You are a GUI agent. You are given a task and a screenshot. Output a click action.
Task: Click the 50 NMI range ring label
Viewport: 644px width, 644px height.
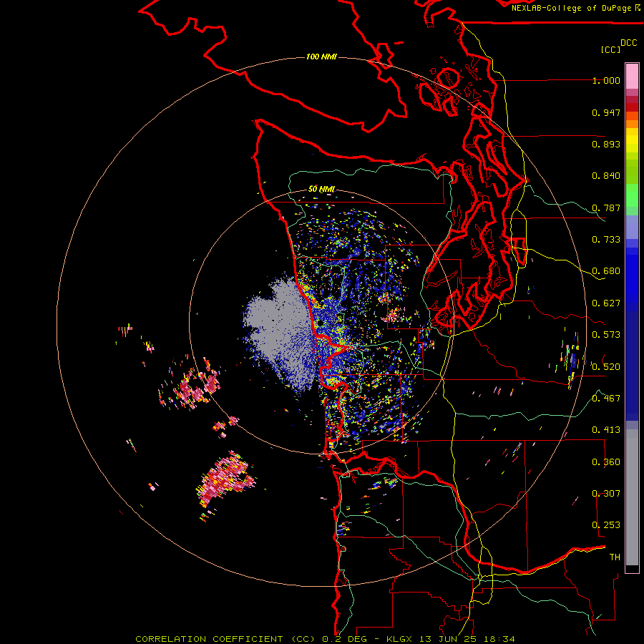pos(321,189)
